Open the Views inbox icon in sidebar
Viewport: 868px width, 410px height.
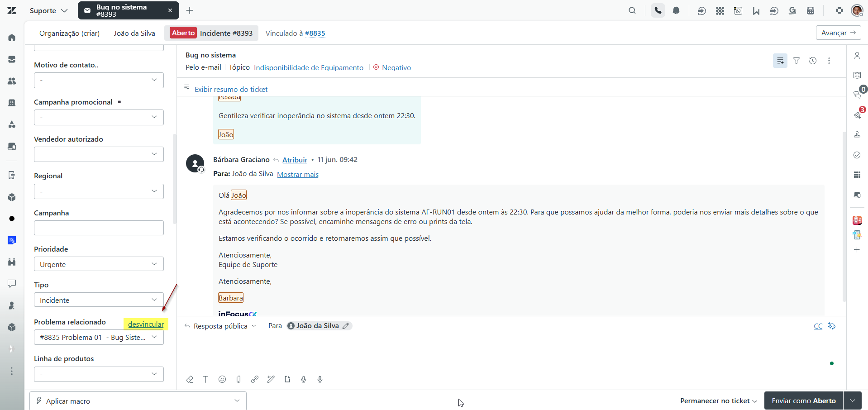pyautogui.click(x=12, y=59)
